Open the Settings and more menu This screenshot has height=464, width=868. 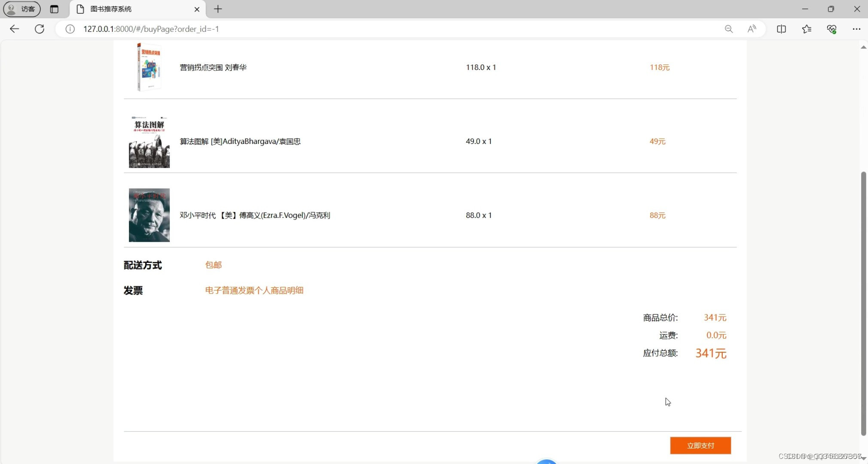(x=857, y=29)
